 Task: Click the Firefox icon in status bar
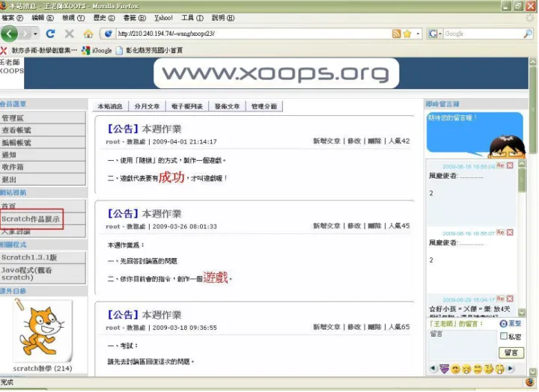coord(530,382)
